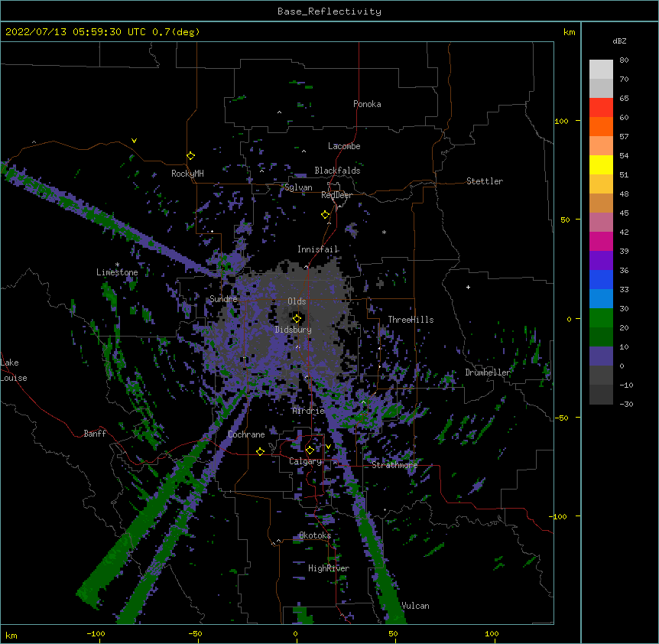659x644 pixels.
Task: Click the yellow diamond marker above RockyMH
Action: (x=191, y=156)
